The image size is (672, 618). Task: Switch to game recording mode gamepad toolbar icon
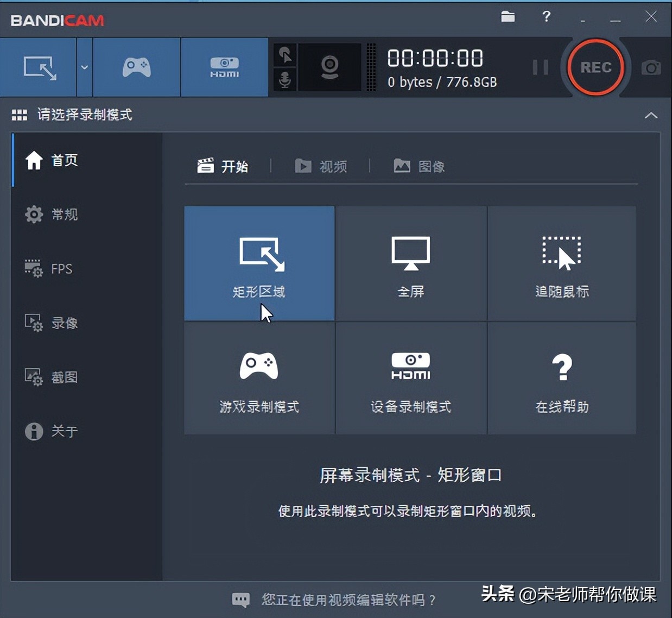(137, 67)
